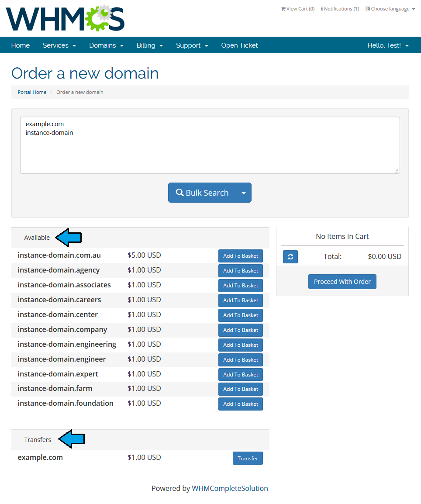
Task: Add instance-domain.foundation to basket
Action: tap(241, 404)
